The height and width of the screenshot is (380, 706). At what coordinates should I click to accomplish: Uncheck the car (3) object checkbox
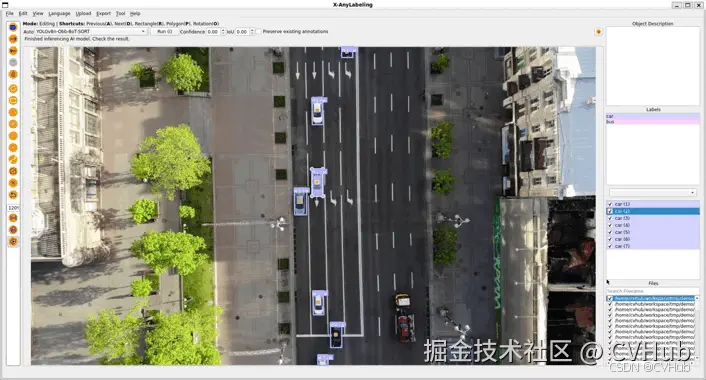pyautogui.click(x=610, y=218)
